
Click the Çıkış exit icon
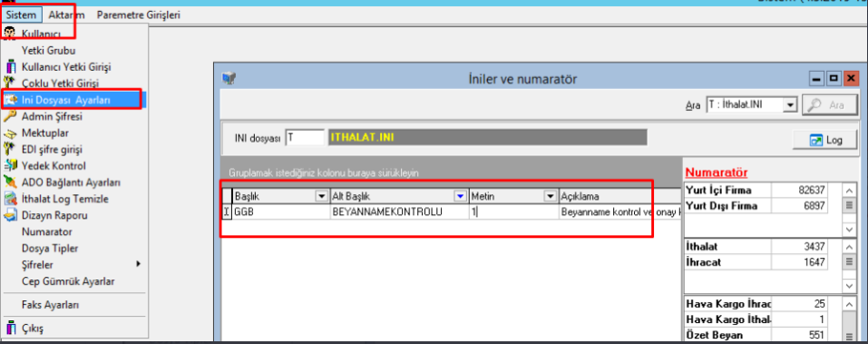click(9, 328)
